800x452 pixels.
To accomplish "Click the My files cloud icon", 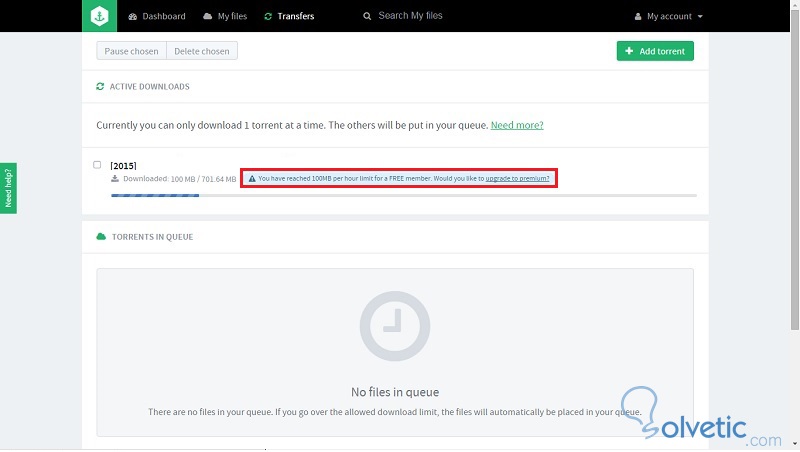I will [208, 16].
